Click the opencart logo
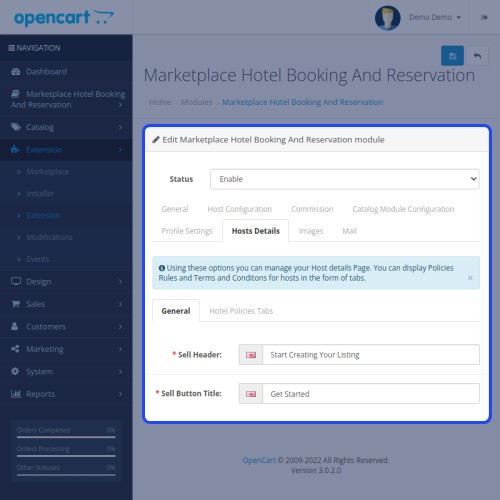Viewport: 500px width, 500px height. [64, 18]
